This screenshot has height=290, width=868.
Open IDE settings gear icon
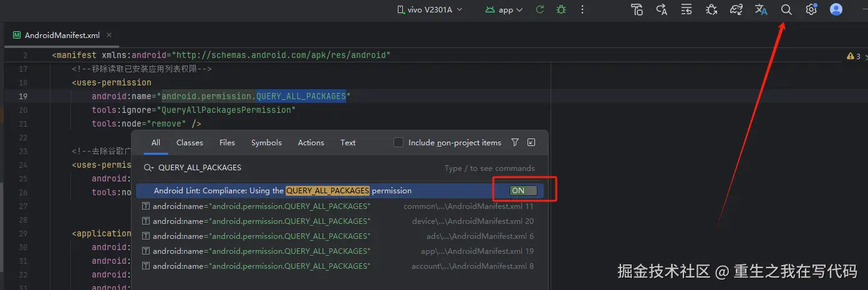(811, 10)
